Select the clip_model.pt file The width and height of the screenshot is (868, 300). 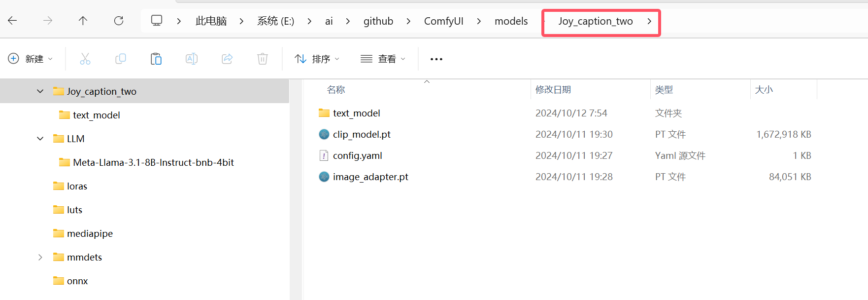pyautogui.click(x=362, y=134)
